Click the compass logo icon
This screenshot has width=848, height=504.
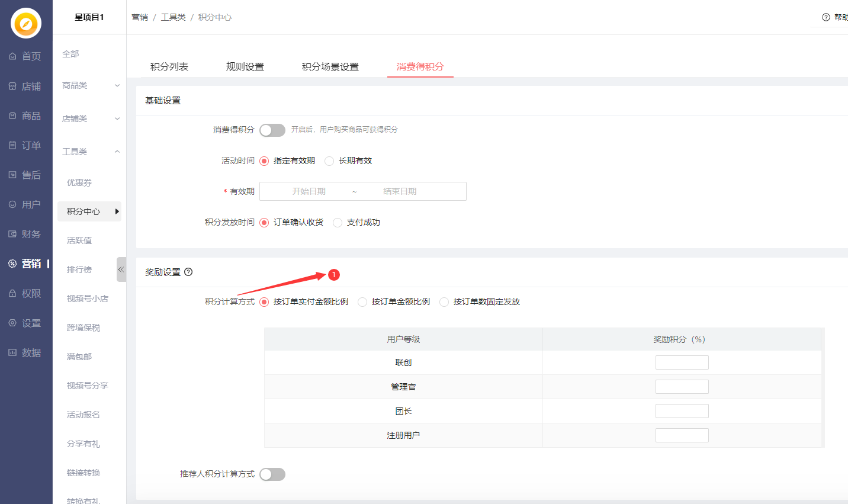(26, 24)
